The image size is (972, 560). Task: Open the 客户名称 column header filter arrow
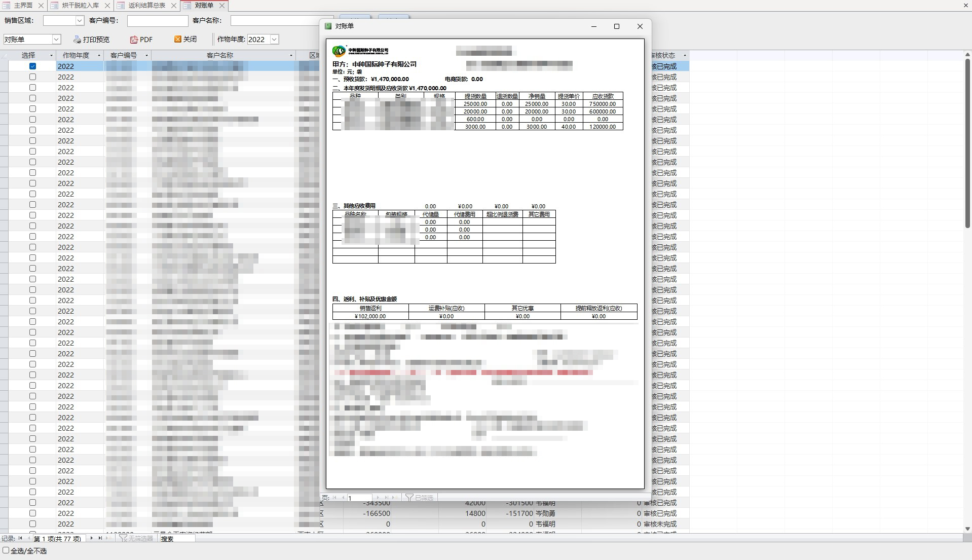click(x=291, y=55)
